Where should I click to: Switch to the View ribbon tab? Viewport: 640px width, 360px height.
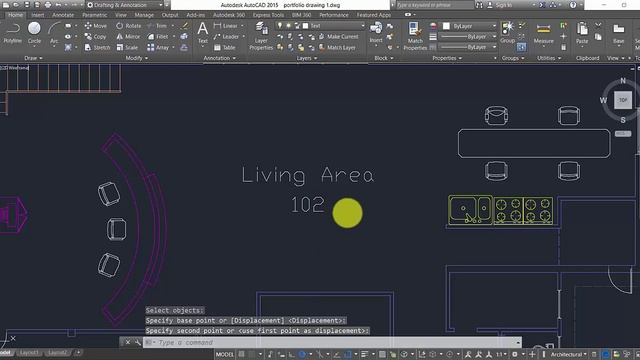tap(120, 15)
